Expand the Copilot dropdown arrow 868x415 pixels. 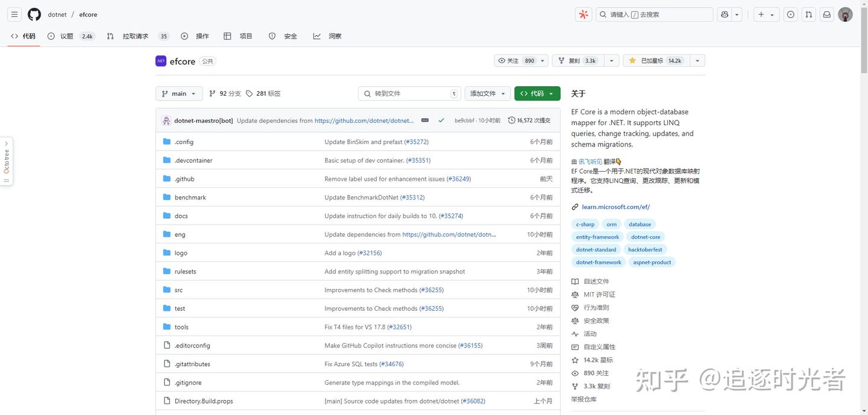click(x=737, y=14)
